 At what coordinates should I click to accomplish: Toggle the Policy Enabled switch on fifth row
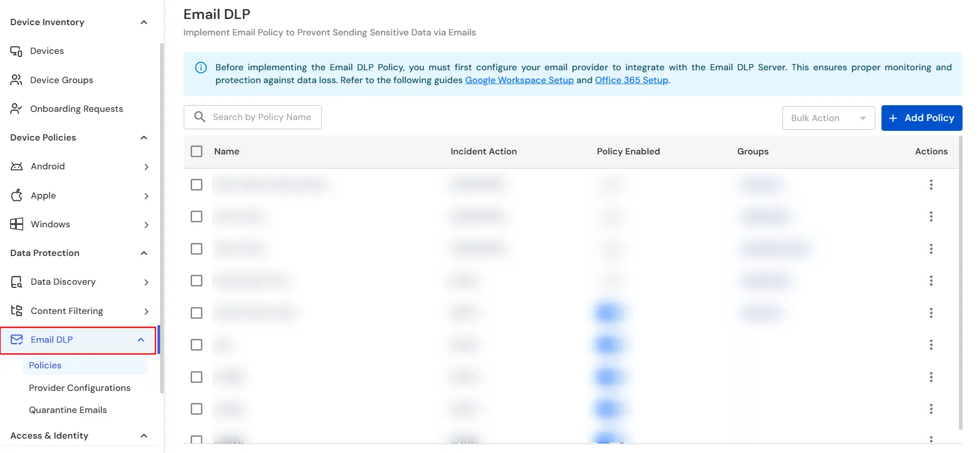tap(610, 312)
